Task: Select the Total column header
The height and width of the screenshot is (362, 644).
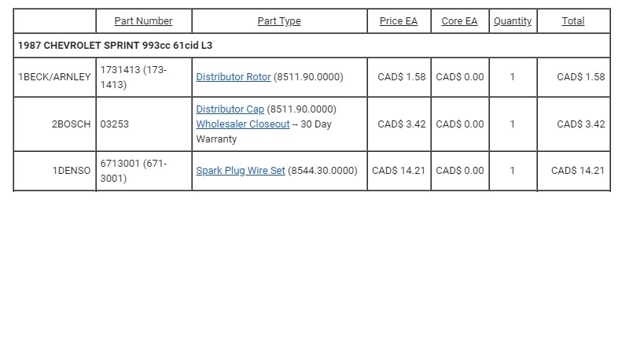Action: pos(572,21)
